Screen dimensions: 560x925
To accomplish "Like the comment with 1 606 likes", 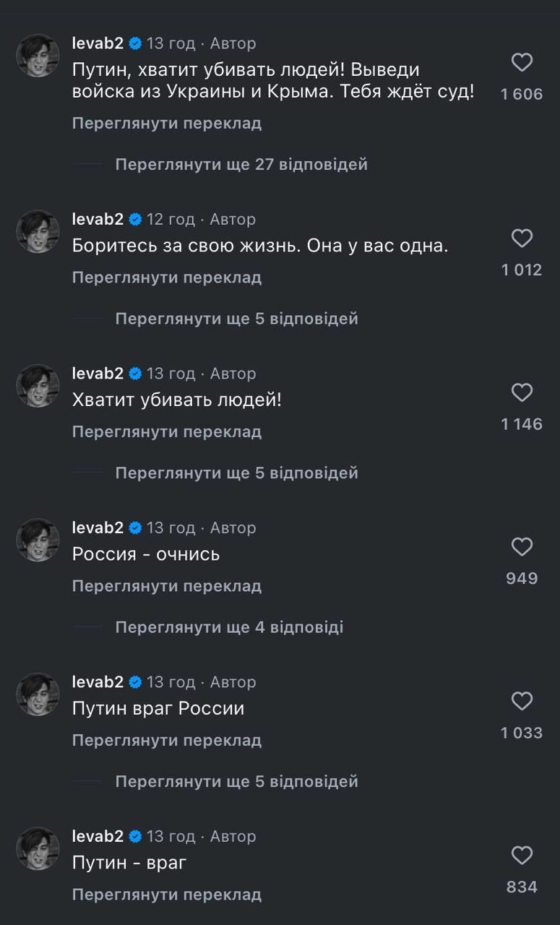I will (x=522, y=63).
